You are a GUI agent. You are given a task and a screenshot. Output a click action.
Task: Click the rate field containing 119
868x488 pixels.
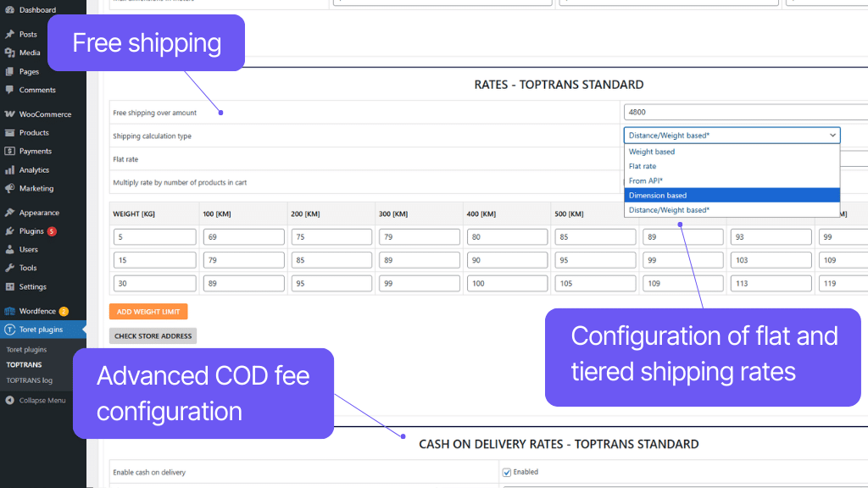[x=843, y=283]
